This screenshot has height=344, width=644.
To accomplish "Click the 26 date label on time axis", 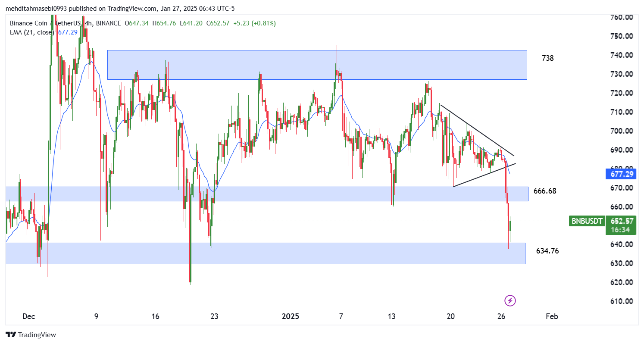I will click(501, 316).
